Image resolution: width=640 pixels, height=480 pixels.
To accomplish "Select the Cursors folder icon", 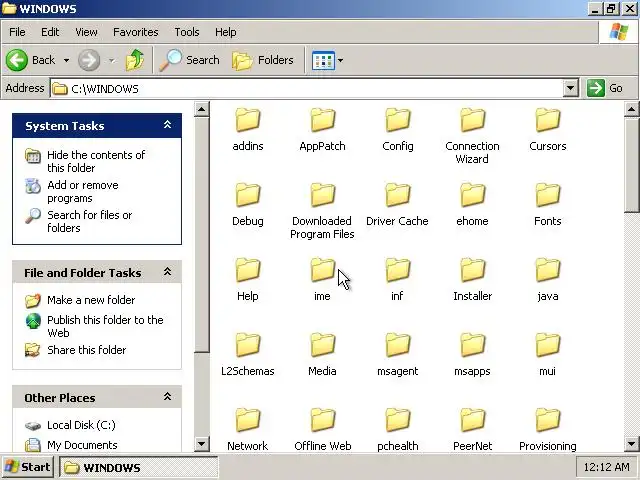I will point(547,120).
